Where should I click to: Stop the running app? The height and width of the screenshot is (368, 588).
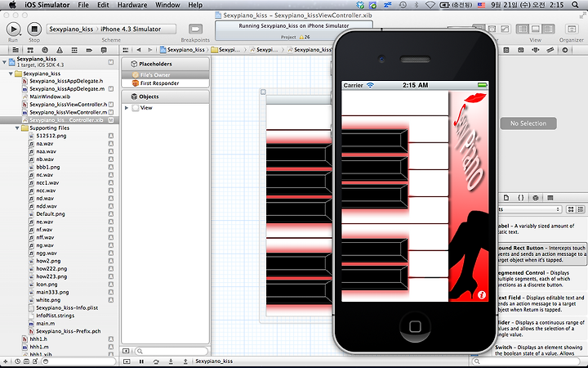[x=34, y=29]
